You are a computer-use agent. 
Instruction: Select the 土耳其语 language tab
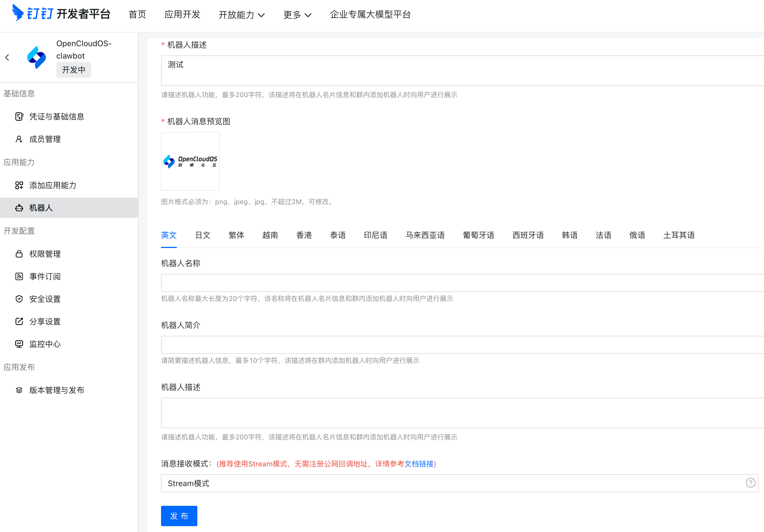(679, 235)
